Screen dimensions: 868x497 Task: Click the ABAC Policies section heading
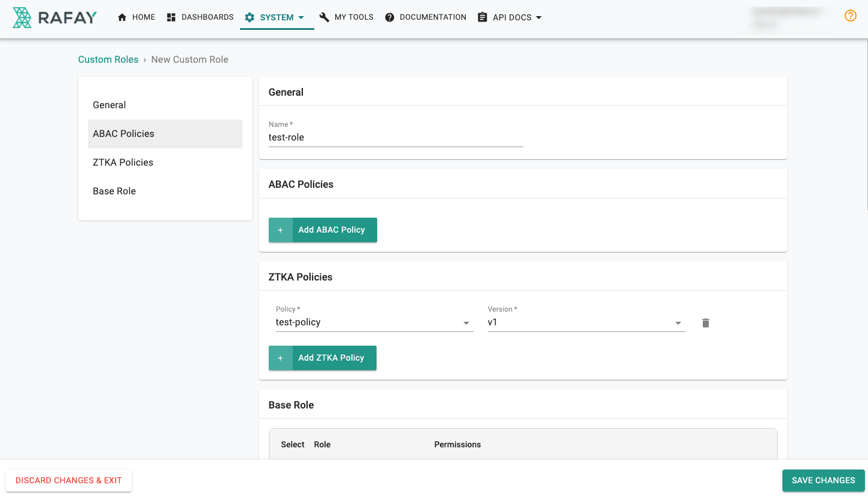coord(301,184)
